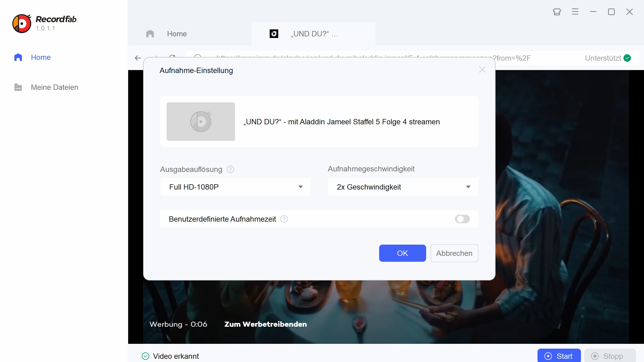This screenshot has width=644, height=362.
Task: Open Meine Dateien in the sidebar
Action: pyautogui.click(x=54, y=87)
